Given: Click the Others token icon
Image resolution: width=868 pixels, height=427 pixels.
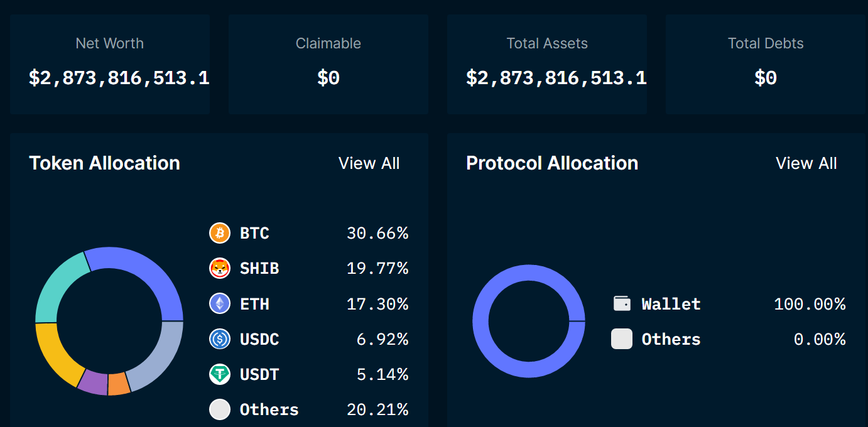Looking at the screenshot, I should pos(220,409).
